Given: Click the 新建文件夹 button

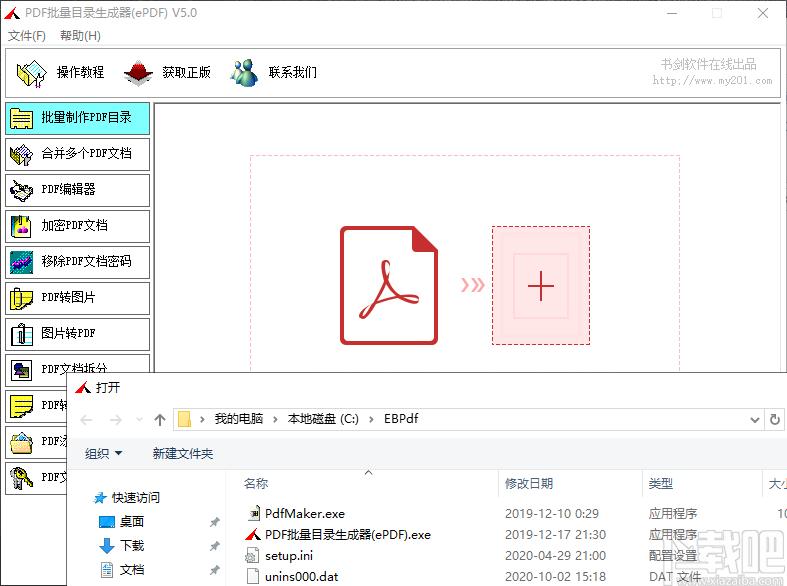Looking at the screenshot, I should coord(183,454).
